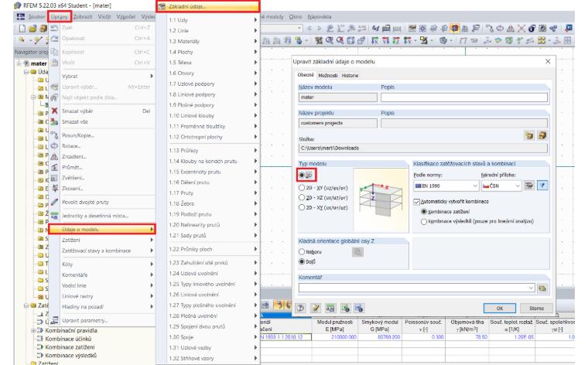The width and height of the screenshot is (588, 365).
Task: Select 2D - XY (uz/φx/φy) model type
Action: (x=302, y=188)
